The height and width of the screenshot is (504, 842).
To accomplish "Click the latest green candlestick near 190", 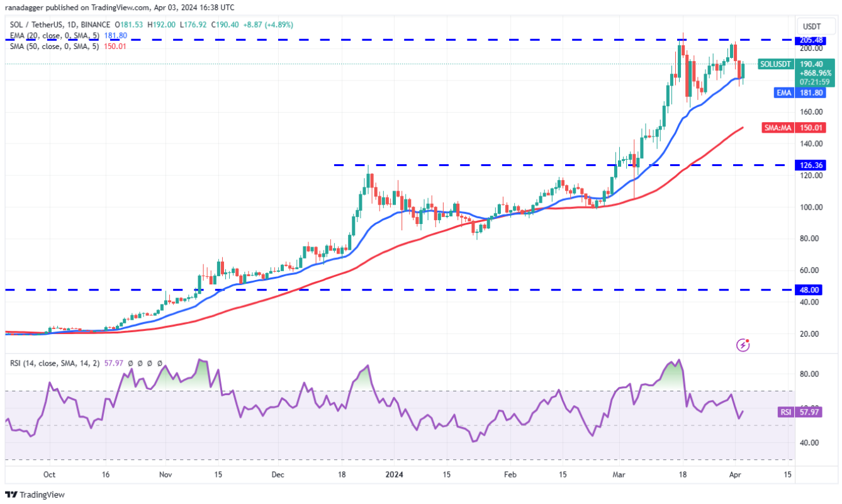I will (743, 71).
